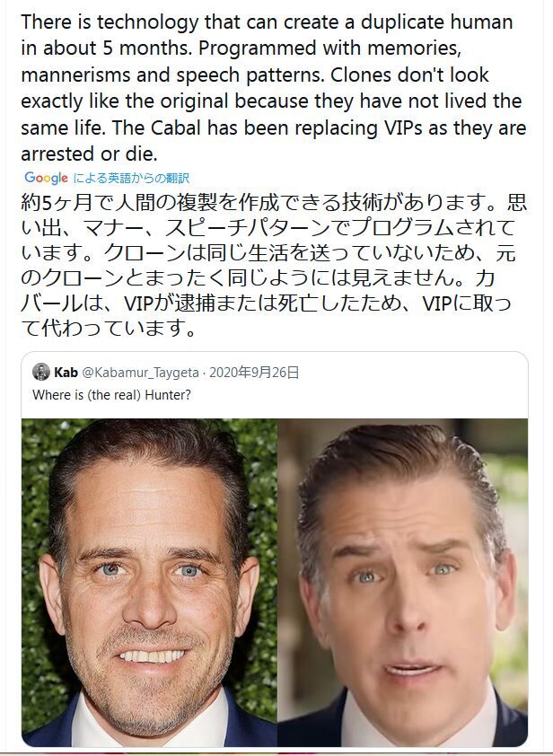Image resolution: width=553 pixels, height=756 pixels.
Task: View the right photo of the speaking man
Action: tap(402, 583)
